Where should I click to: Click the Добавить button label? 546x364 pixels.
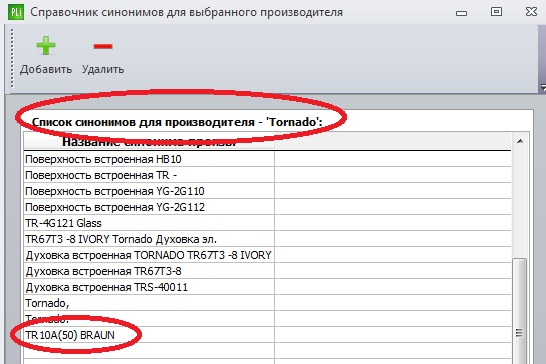point(46,69)
